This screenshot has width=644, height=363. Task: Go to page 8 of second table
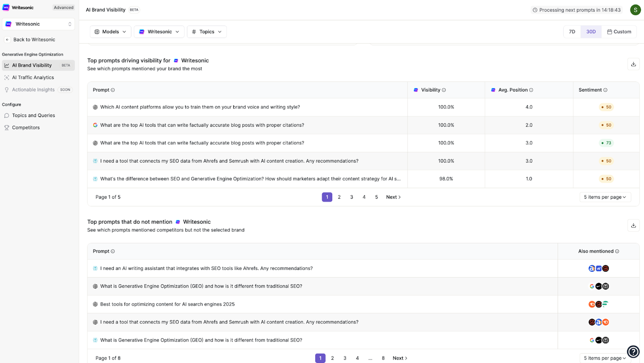[x=383, y=358]
